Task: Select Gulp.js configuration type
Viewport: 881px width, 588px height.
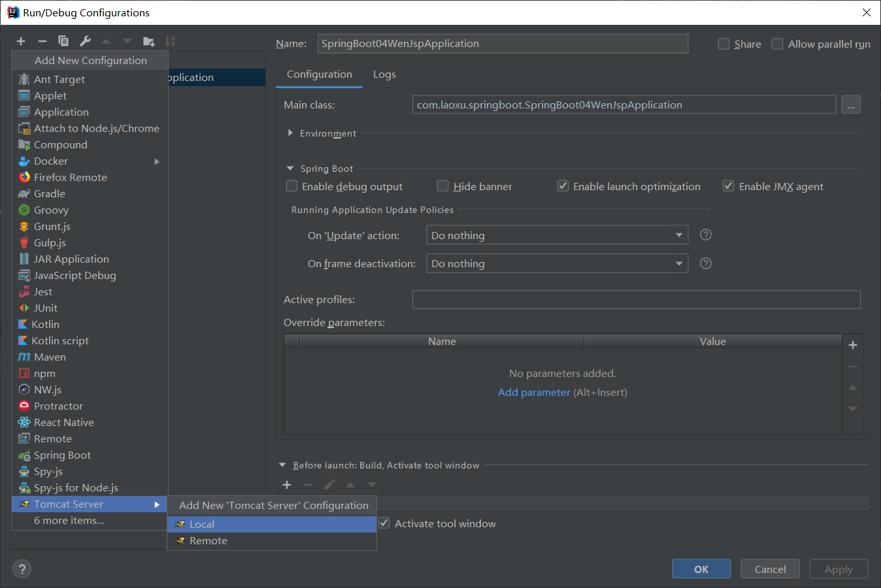Action: coord(90,242)
